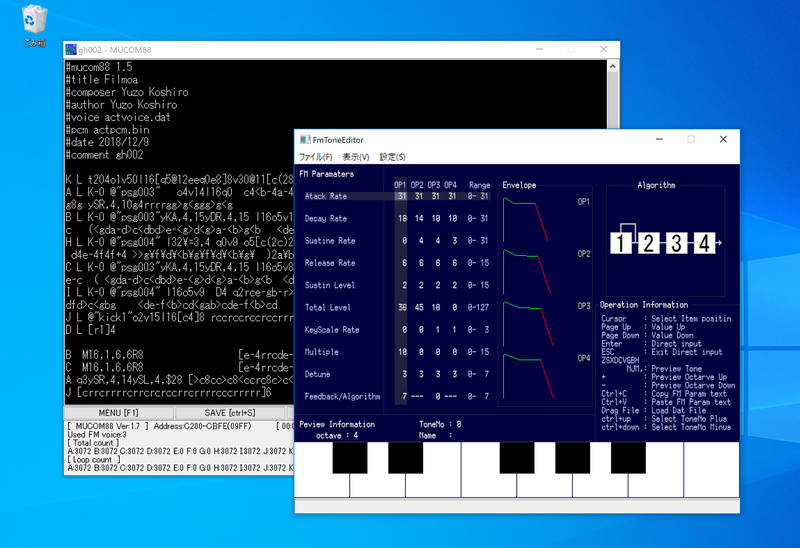Click the OP1 column header

(400, 185)
